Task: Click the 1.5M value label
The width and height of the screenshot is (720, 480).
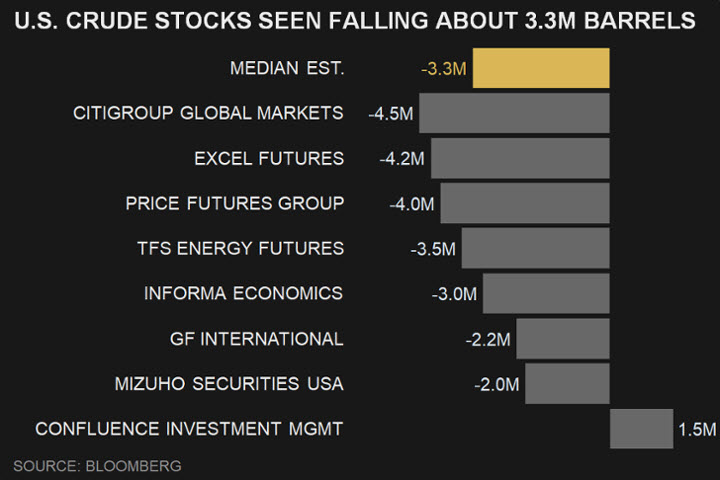Action: [x=697, y=430]
